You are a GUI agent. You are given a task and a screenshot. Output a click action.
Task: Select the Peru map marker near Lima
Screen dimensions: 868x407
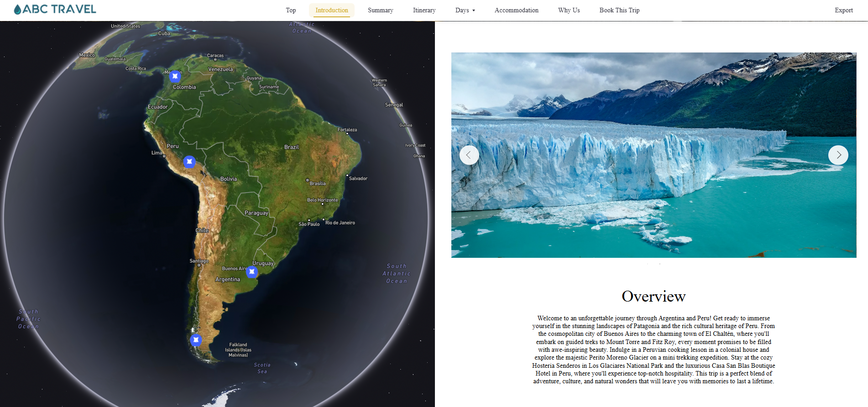tap(189, 162)
